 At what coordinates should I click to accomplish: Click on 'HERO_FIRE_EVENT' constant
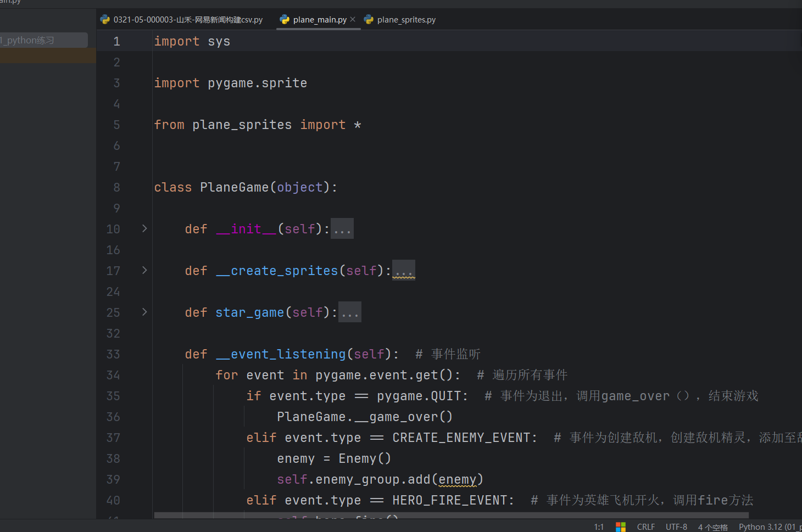450,500
